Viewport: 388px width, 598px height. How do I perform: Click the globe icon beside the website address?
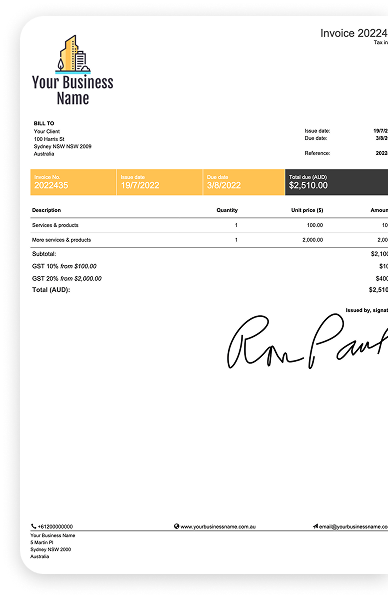pos(176,526)
